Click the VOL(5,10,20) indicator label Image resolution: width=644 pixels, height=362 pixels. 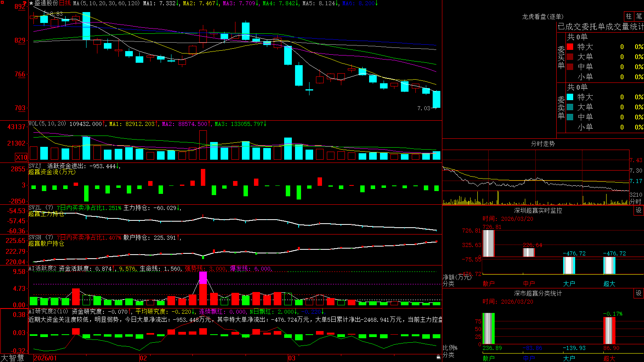[47, 124]
